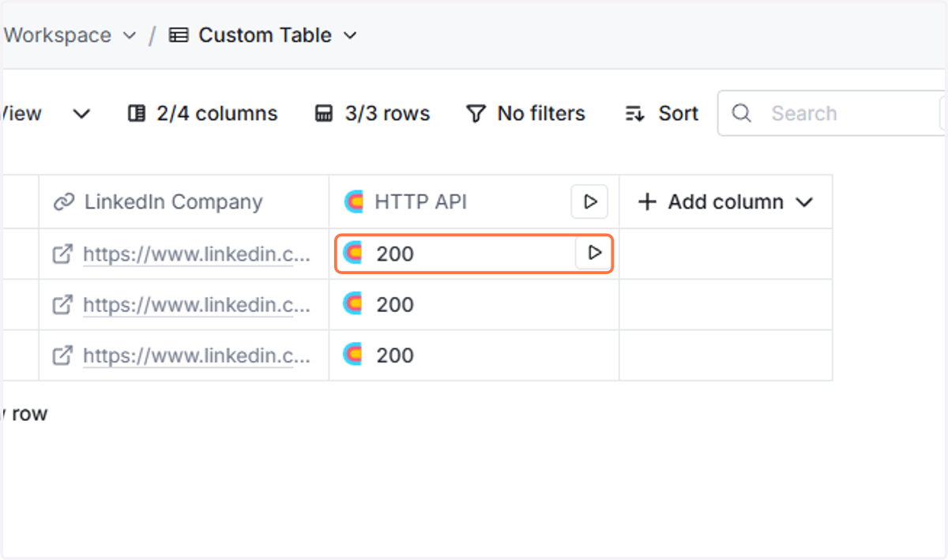
Task: Click the No filters button
Action: click(x=525, y=114)
